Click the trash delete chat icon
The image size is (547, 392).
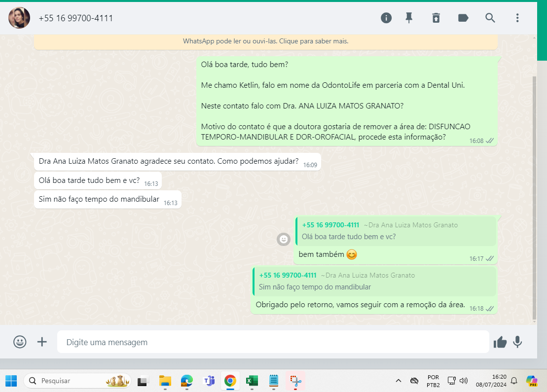pyautogui.click(x=436, y=18)
